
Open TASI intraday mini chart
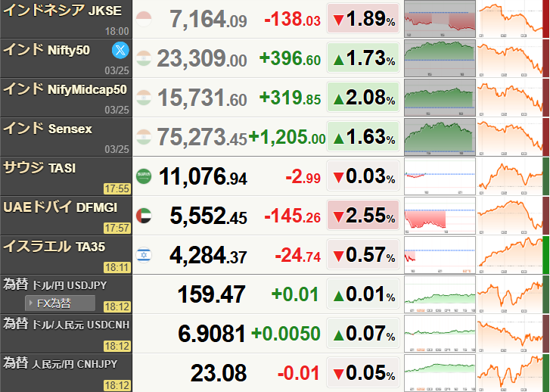(x=440, y=176)
